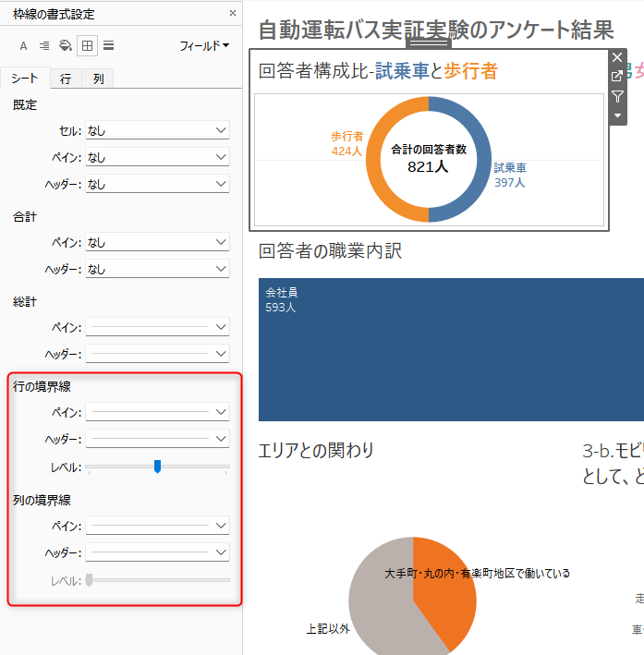Open the alignment formatting section
644x655 pixels.
tap(43, 45)
